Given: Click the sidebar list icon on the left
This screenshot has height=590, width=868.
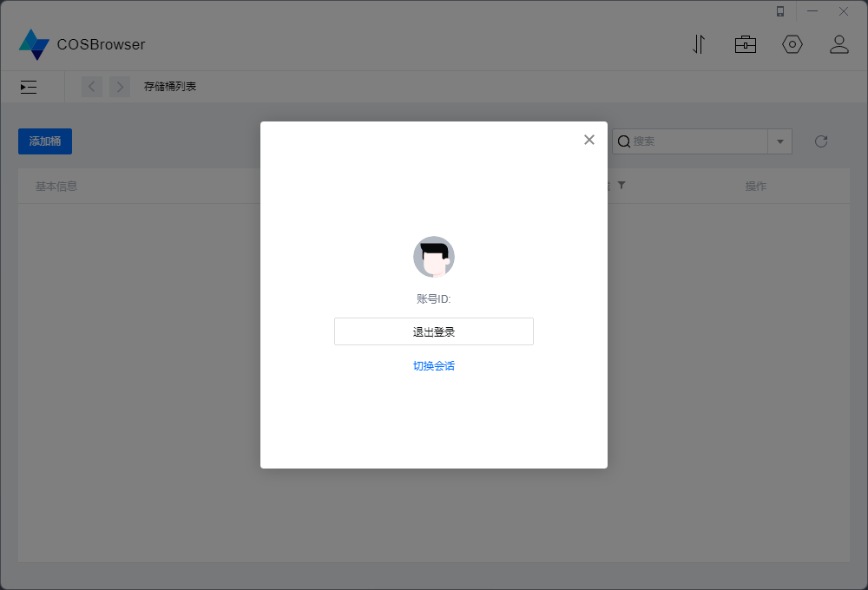Looking at the screenshot, I should tap(28, 87).
